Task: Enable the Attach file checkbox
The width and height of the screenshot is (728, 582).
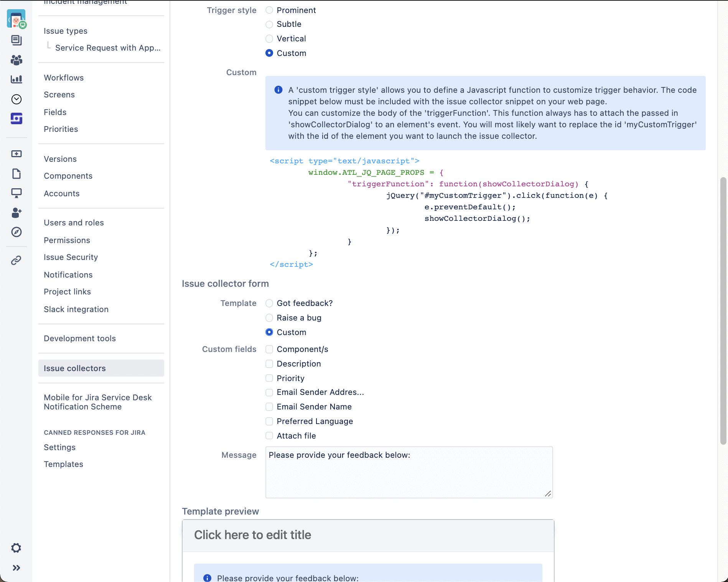Action: click(x=269, y=436)
